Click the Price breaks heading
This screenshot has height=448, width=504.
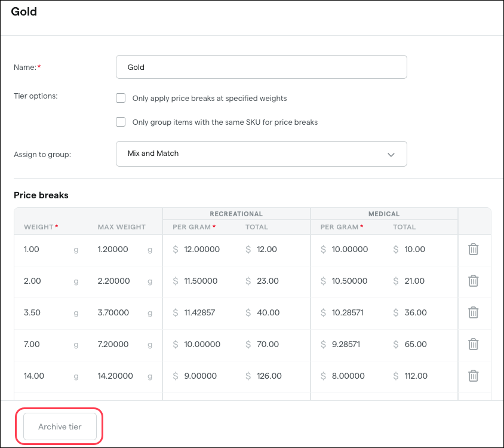point(41,195)
